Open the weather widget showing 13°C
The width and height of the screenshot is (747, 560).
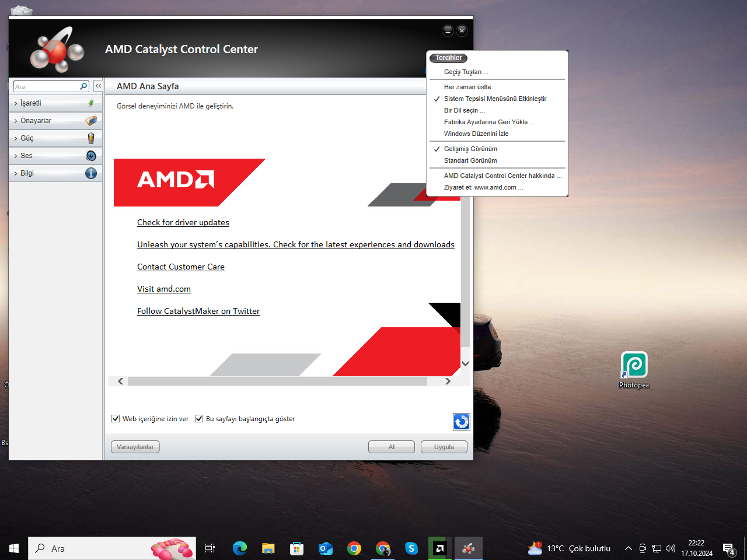(x=569, y=548)
